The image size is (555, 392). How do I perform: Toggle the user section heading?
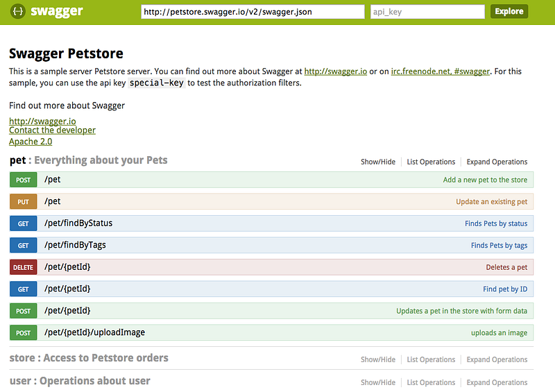pos(80,381)
